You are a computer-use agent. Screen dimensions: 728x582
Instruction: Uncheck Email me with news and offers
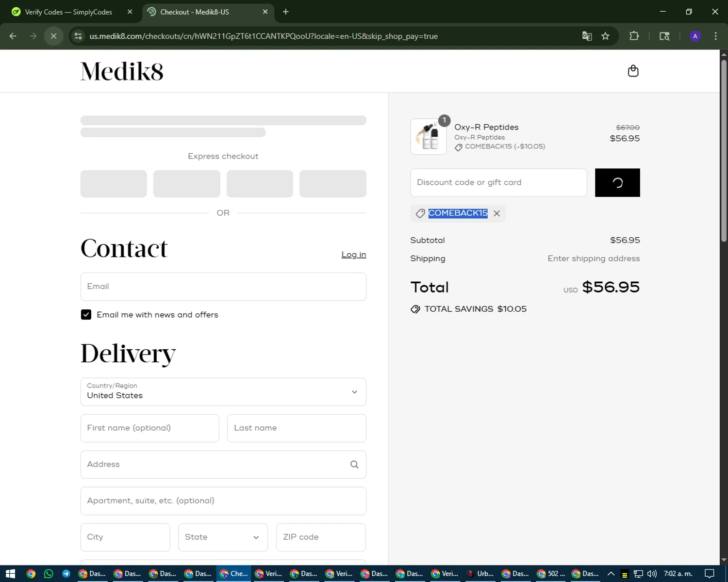point(86,315)
